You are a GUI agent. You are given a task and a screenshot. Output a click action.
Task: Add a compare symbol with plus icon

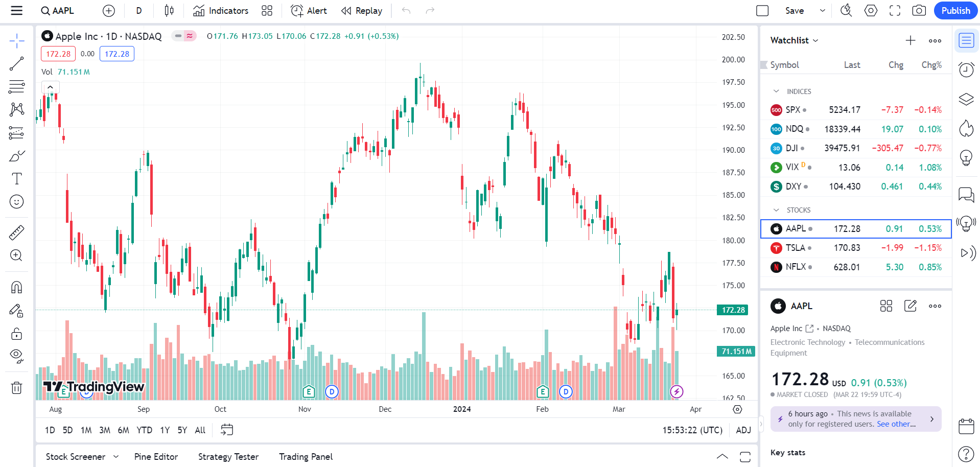pyautogui.click(x=109, y=11)
